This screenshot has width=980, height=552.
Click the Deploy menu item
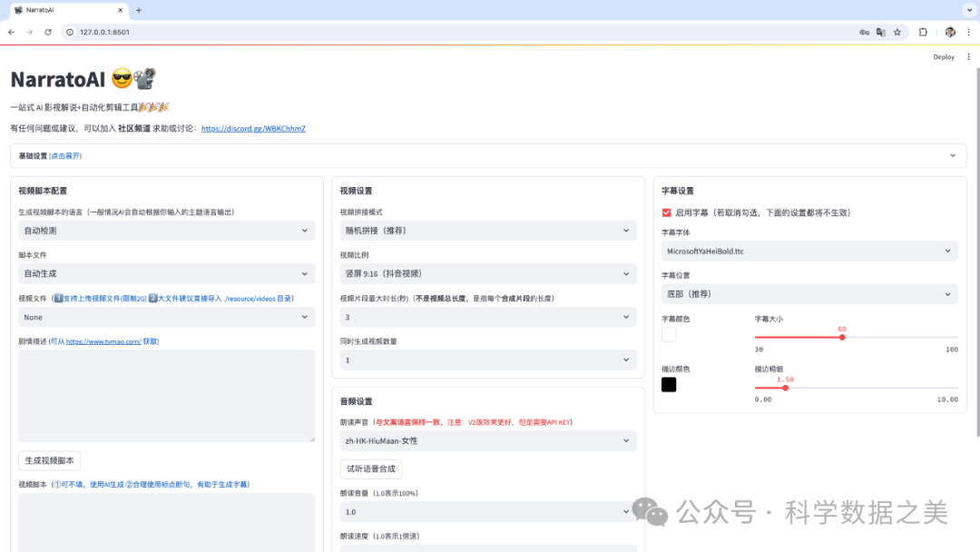click(x=944, y=57)
